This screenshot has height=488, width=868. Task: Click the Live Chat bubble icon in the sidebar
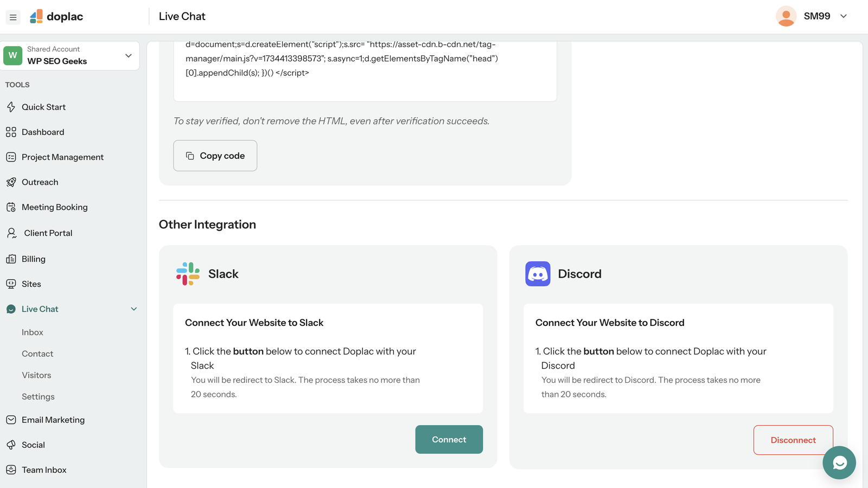[x=11, y=309]
